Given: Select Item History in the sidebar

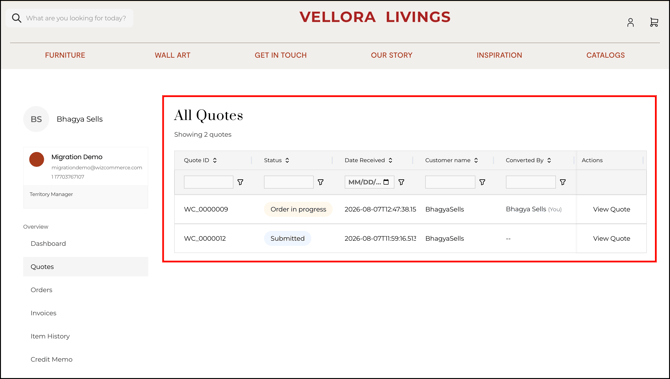Looking at the screenshot, I should (85, 336).
